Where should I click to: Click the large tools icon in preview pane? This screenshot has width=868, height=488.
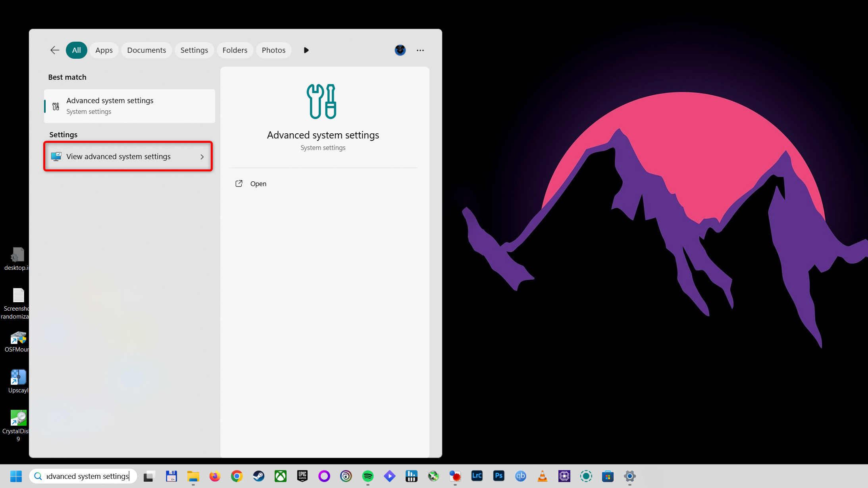pos(322,101)
